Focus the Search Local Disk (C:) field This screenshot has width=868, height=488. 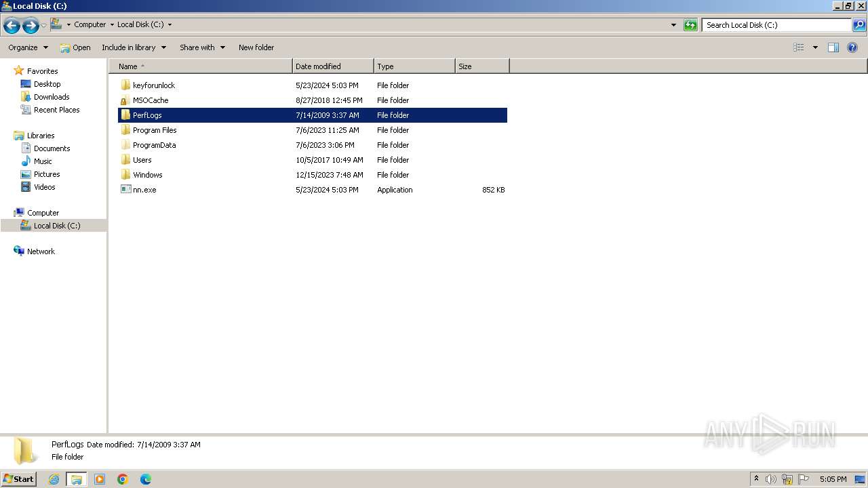point(776,25)
